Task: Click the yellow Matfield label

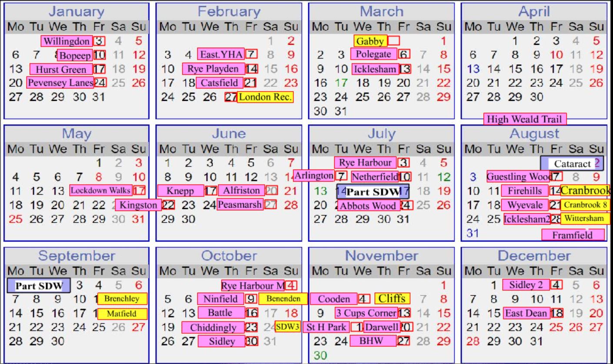Action: coord(122,314)
